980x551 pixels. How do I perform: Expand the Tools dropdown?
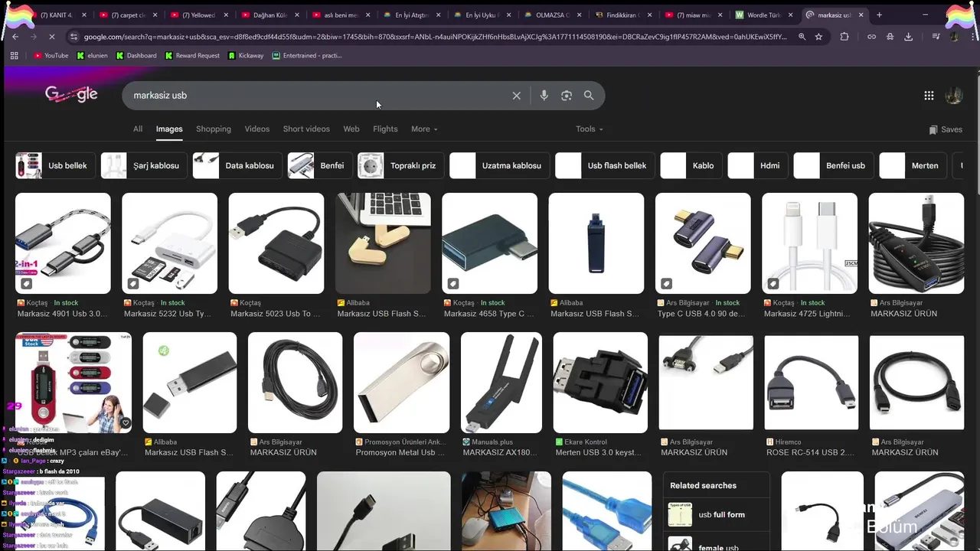(x=590, y=129)
